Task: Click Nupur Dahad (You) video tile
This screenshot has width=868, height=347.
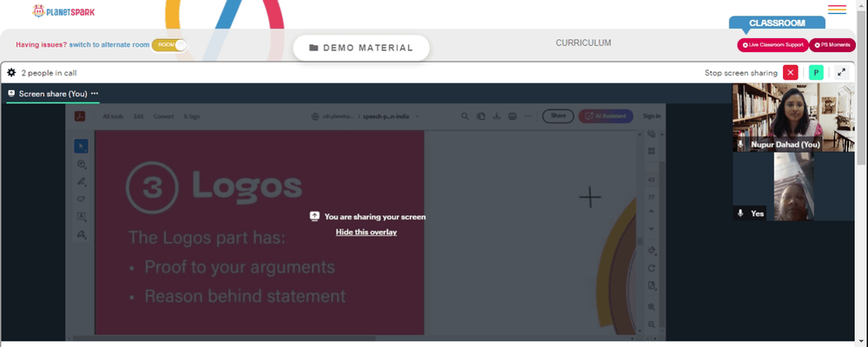Action: [x=793, y=117]
